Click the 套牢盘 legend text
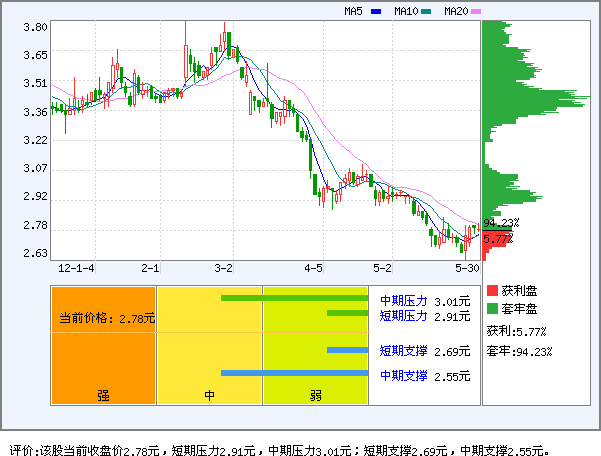The height and width of the screenshot is (456, 601). 519,309
